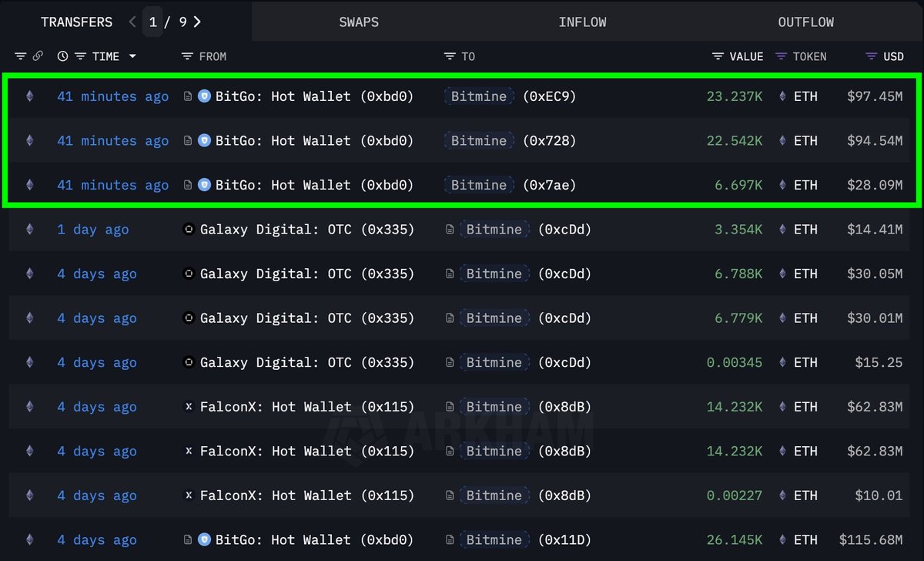Click the ETH token icon in the $30.01M row
The height and width of the screenshot is (561, 924).
point(783,318)
